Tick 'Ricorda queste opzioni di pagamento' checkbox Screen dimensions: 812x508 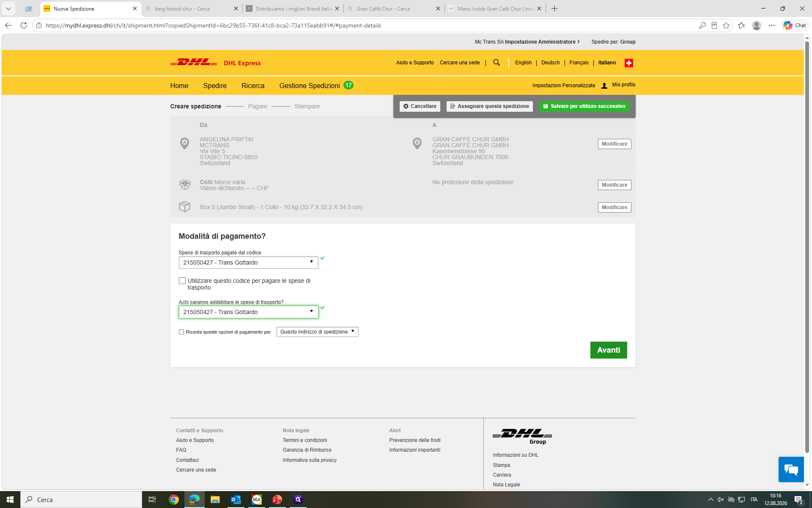tap(181, 332)
